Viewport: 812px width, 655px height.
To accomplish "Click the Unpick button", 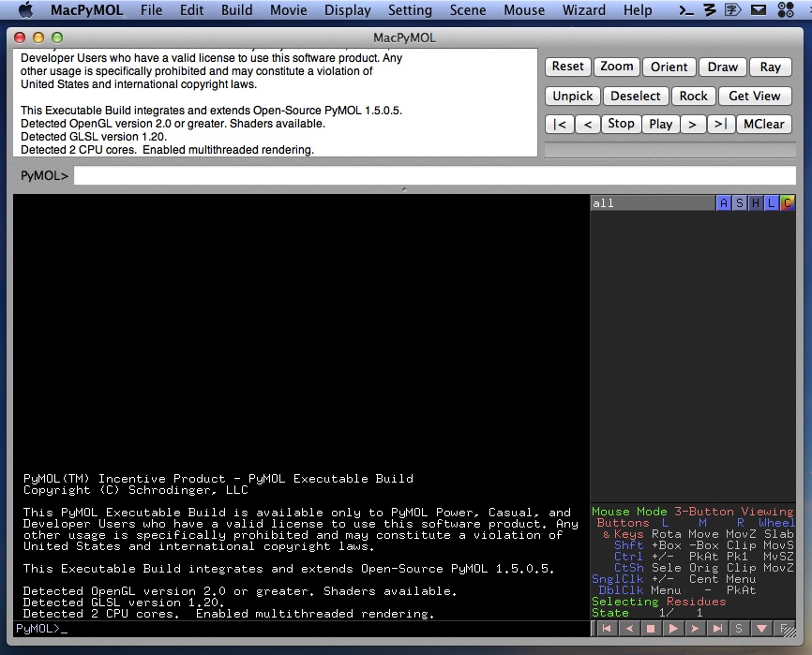I will point(573,96).
